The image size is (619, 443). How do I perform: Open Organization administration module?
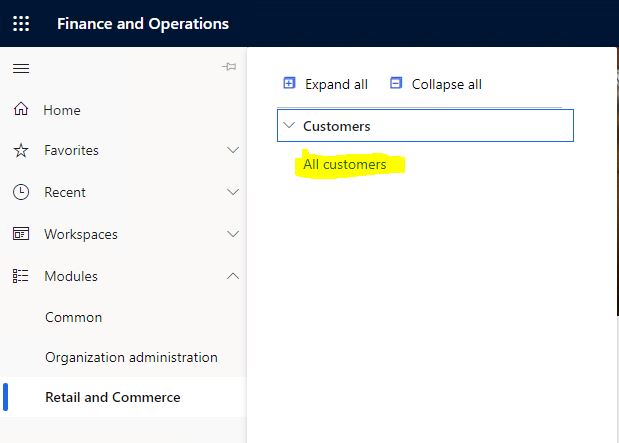pyautogui.click(x=131, y=357)
